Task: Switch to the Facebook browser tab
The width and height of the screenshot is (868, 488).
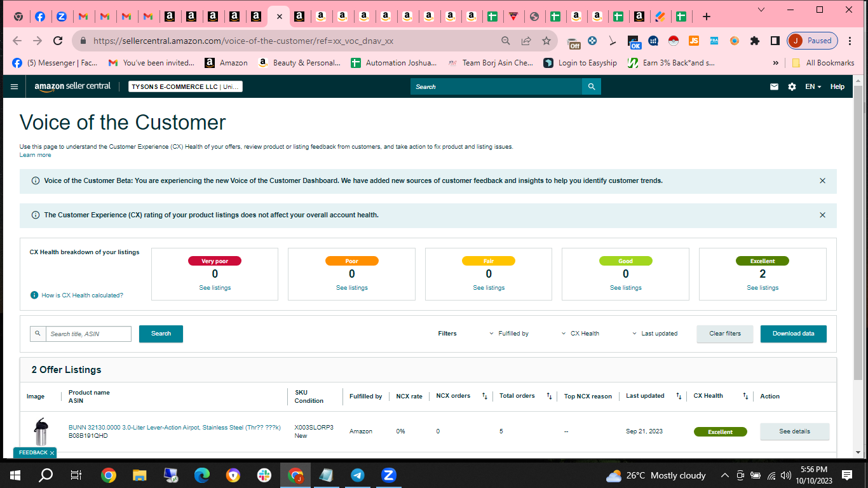Action: pyautogui.click(x=39, y=17)
